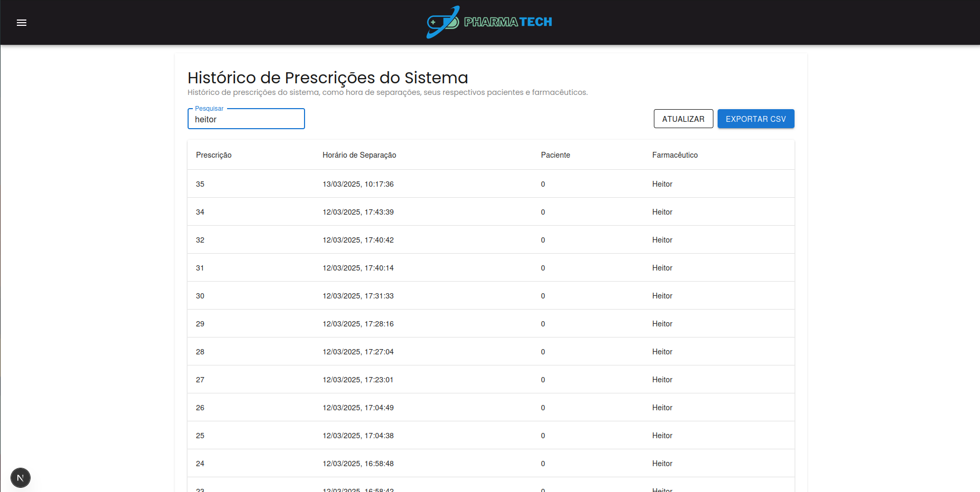Select prescription 29 row
Viewport: 980px width, 492px height.
(491, 324)
